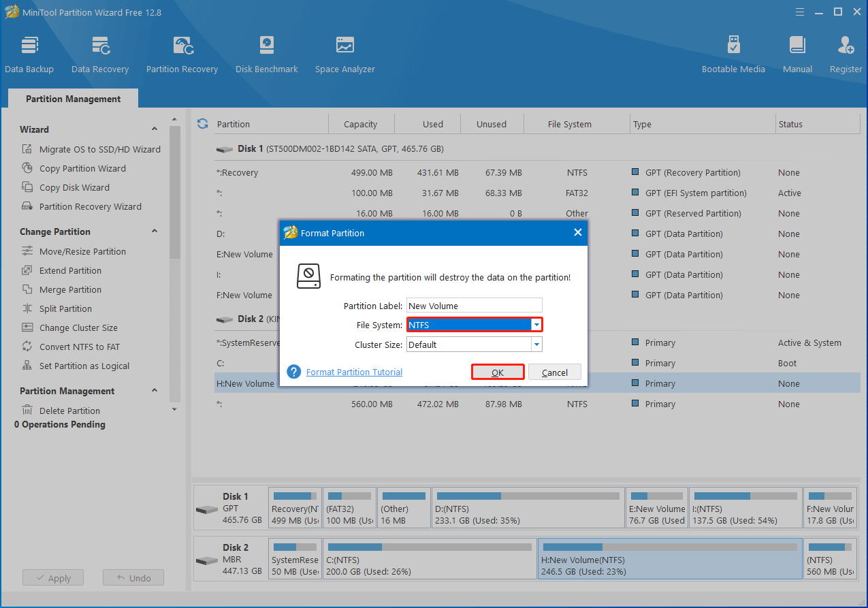
Task: Open Disk Benchmark tool
Action: pos(267,54)
